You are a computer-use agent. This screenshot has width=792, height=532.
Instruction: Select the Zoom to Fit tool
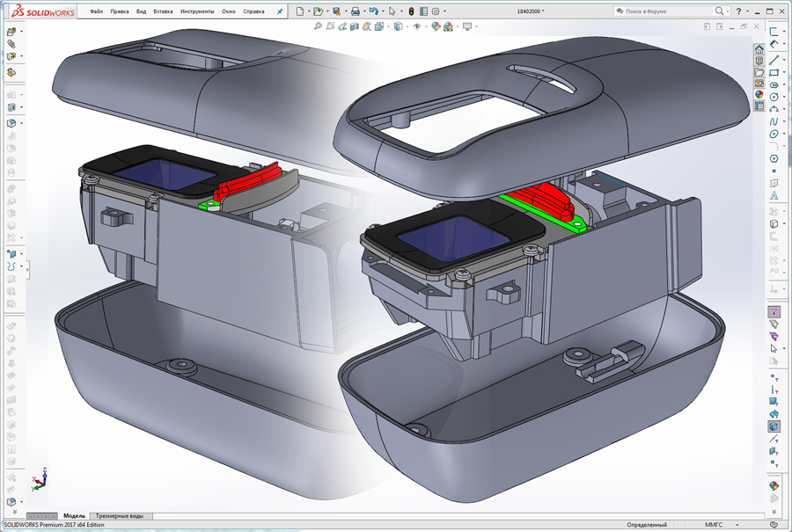click(318, 26)
